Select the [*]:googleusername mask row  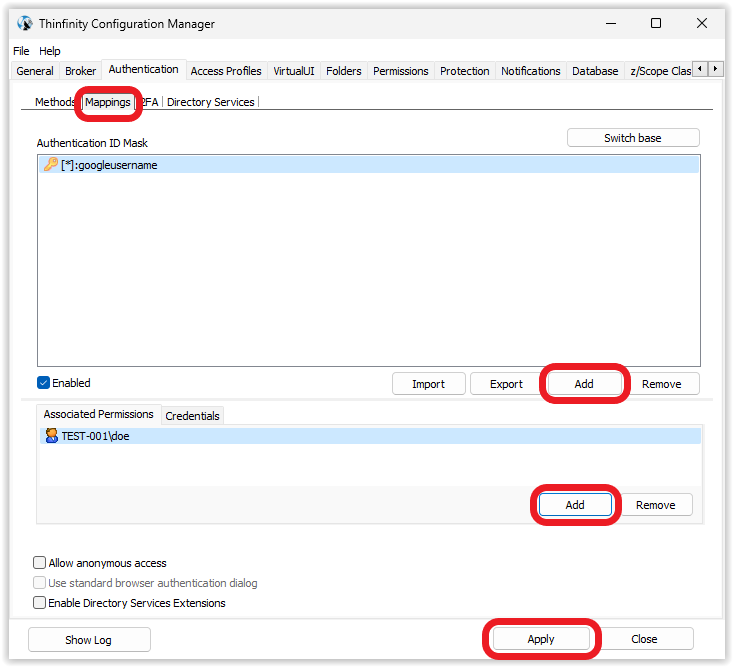point(369,165)
